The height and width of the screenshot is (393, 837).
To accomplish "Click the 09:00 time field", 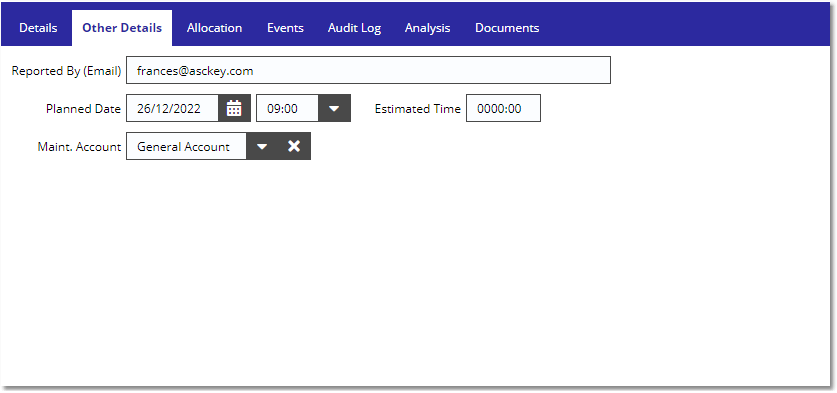I will pyautogui.click(x=288, y=108).
